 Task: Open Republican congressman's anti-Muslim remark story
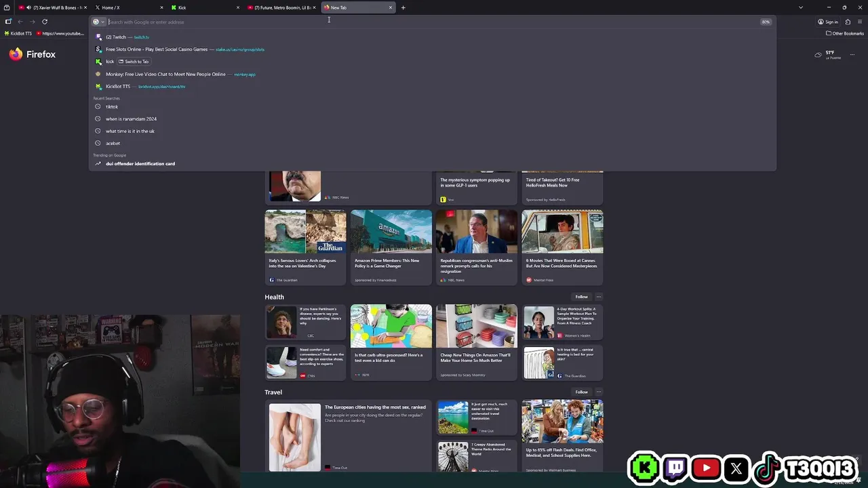[x=476, y=247]
